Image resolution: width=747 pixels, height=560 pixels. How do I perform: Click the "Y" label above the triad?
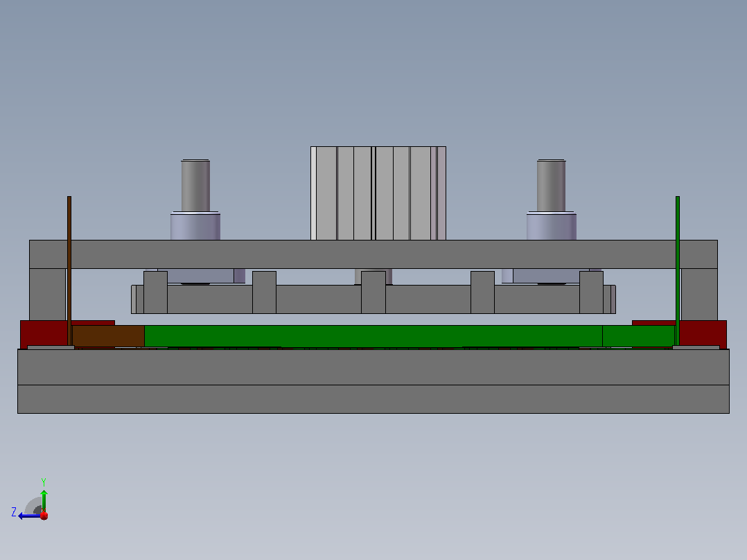click(44, 482)
